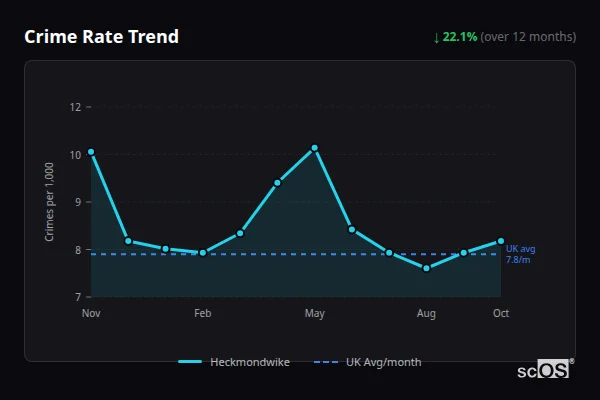Toggle the UK Avg/month legend entry
This screenshot has height=400, width=600.
click(367, 362)
